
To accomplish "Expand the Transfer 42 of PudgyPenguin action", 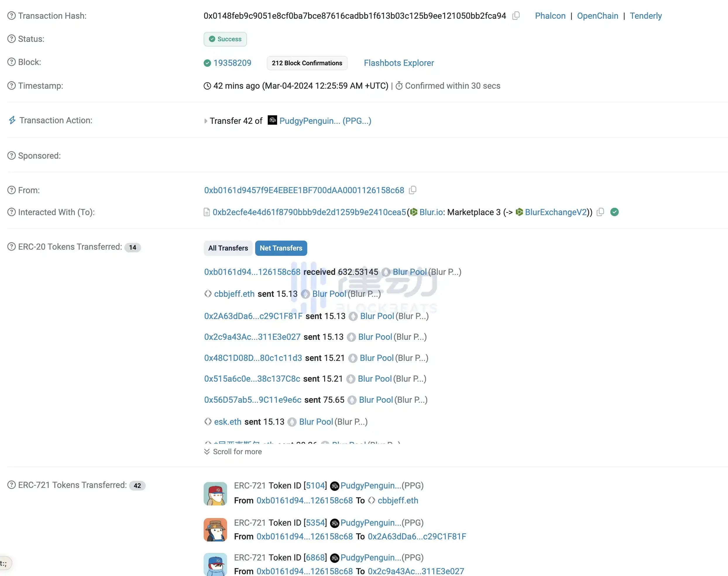I will (x=206, y=121).
